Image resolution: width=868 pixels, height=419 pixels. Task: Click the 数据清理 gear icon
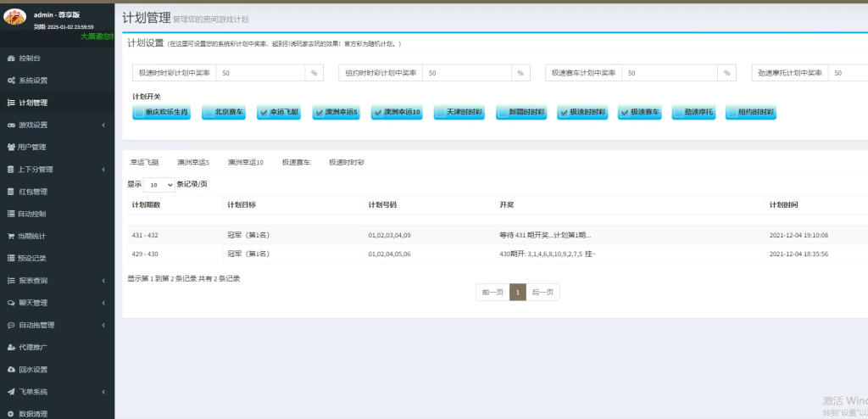(11, 414)
